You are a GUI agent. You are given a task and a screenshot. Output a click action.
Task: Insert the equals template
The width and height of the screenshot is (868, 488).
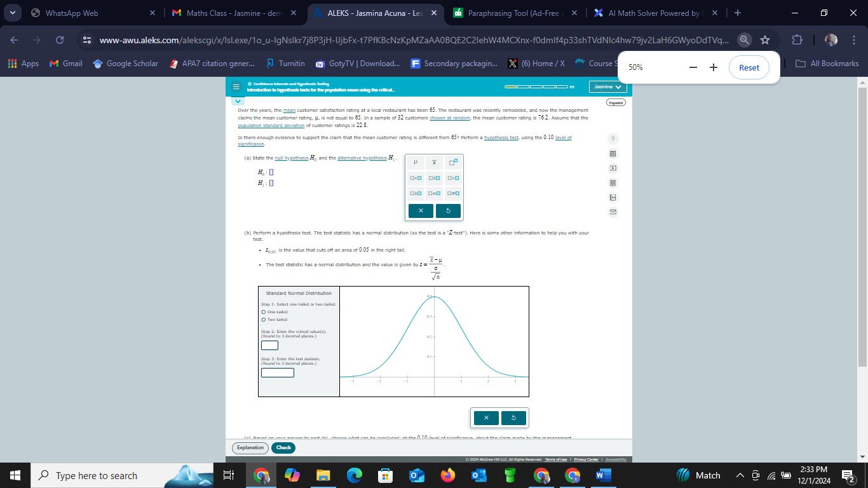[434, 193]
